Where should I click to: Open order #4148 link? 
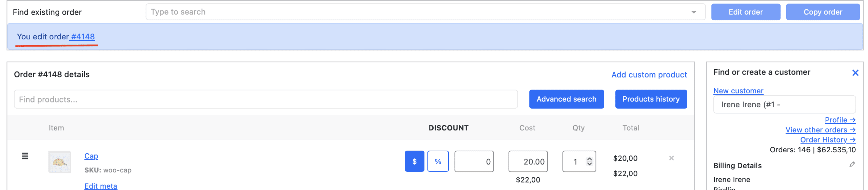pos(83,37)
